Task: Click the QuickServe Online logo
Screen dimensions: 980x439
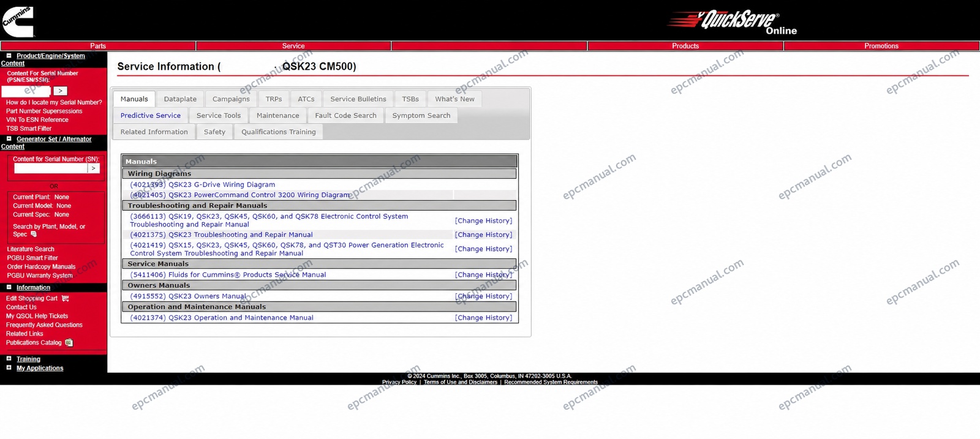Action: pos(732,23)
